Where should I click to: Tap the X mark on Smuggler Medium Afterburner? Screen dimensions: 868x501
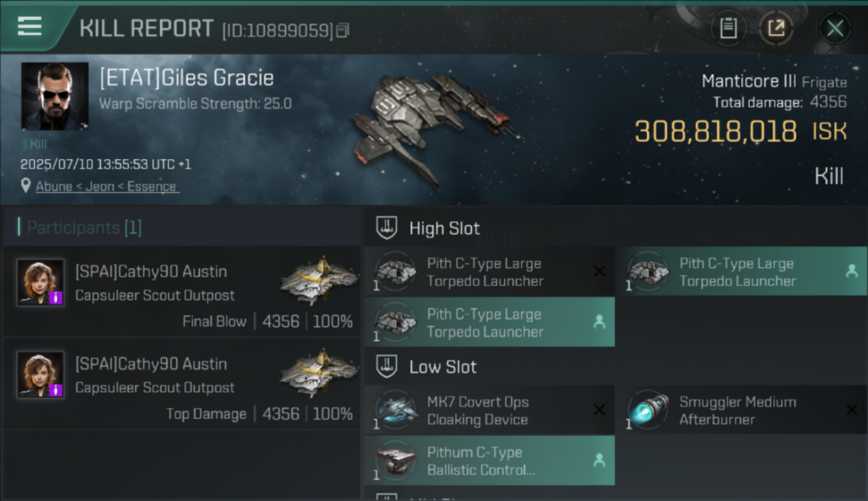pyautogui.click(x=851, y=410)
